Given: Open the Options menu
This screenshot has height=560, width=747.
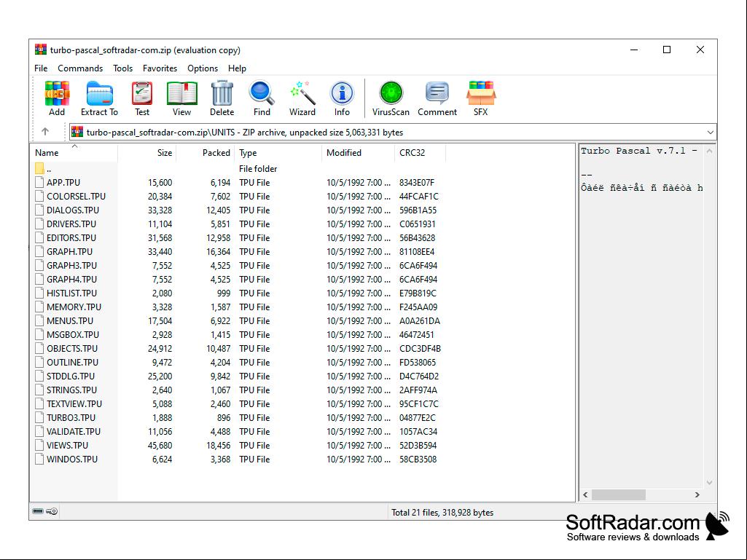Looking at the screenshot, I should 203,68.
